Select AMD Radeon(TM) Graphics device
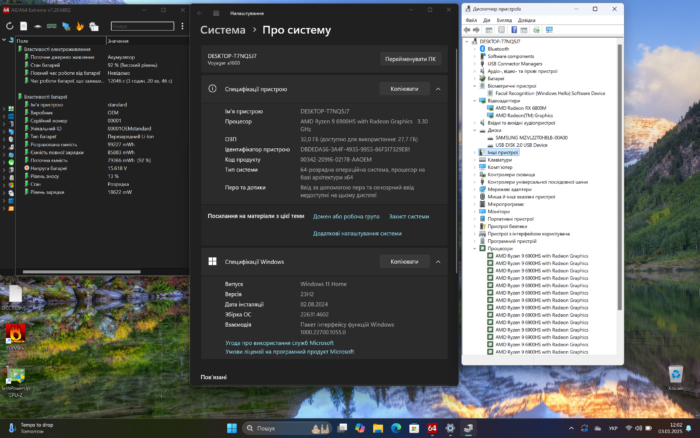 click(x=524, y=115)
